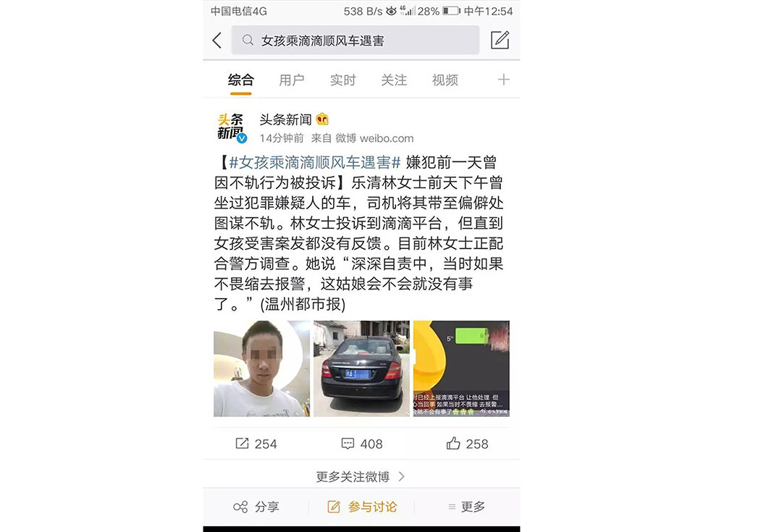Switch to the 用户 tab

[x=292, y=80]
